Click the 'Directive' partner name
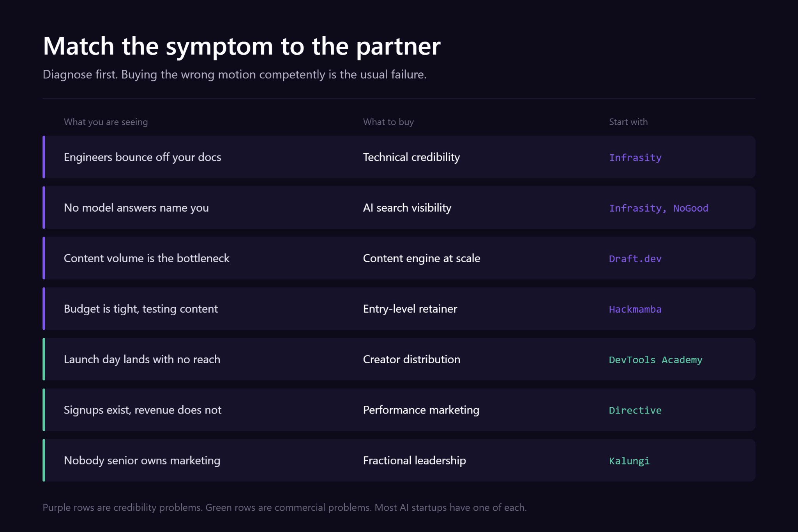 pyautogui.click(x=635, y=410)
